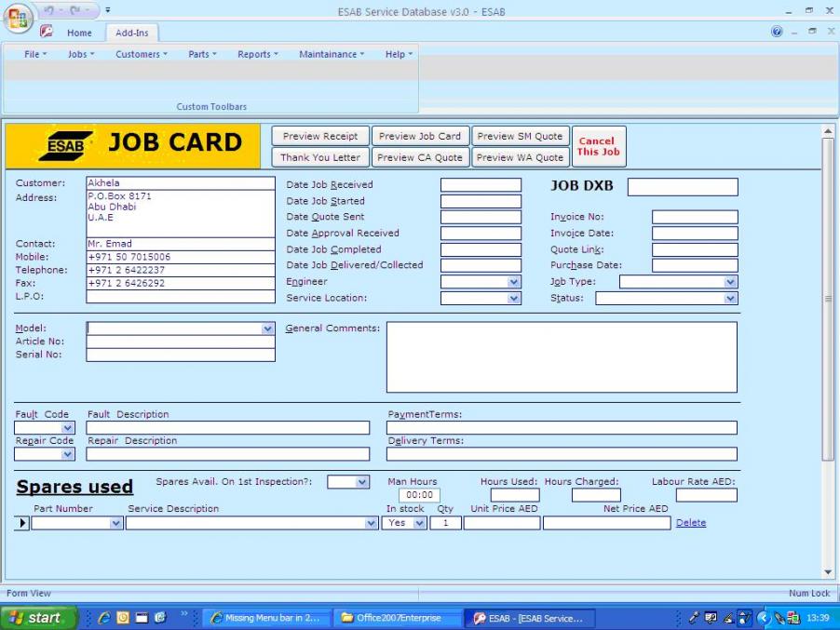Click the ESAB Service taskbar button
The width and height of the screenshot is (840, 630).
[x=528, y=618]
